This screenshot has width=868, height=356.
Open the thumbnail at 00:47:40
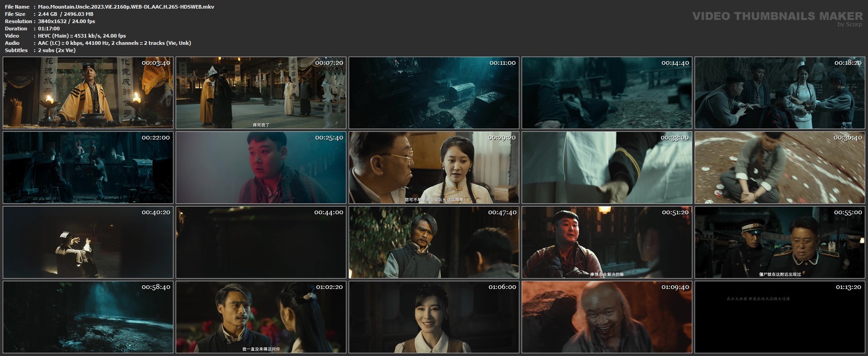click(434, 242)
